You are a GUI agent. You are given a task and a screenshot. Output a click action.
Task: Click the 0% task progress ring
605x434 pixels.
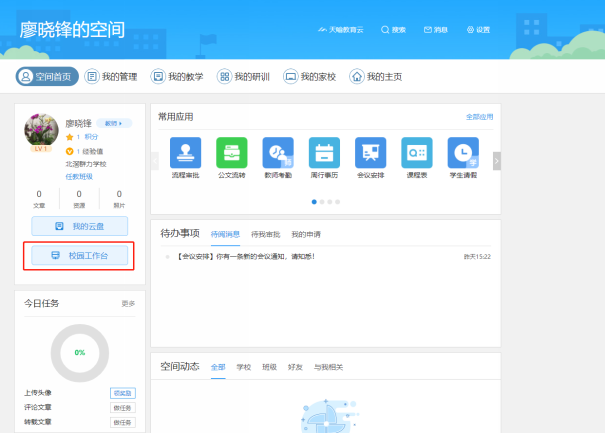click(80, 353)
